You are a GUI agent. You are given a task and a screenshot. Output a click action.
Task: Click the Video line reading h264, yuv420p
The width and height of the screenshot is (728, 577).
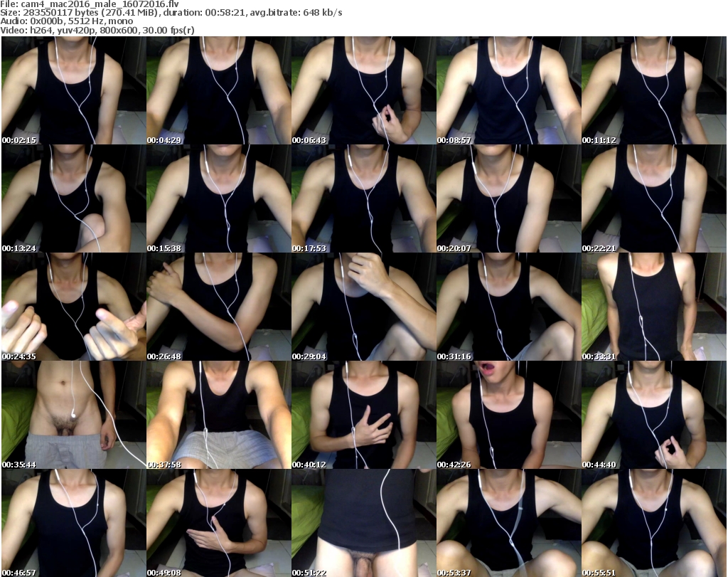tap(97, 30)
